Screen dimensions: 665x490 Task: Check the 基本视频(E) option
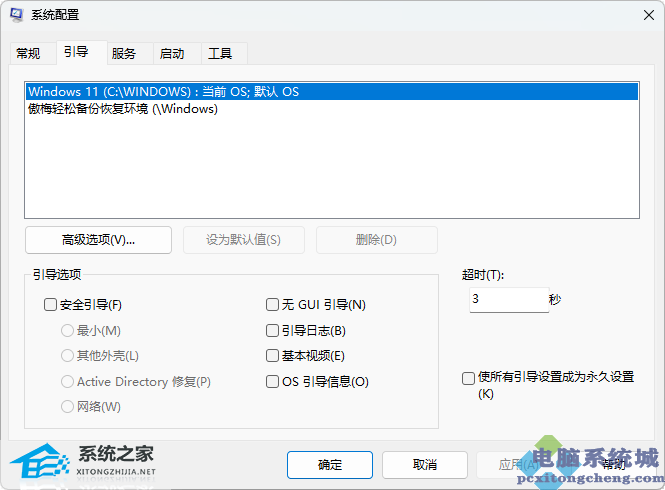point(272,356)
